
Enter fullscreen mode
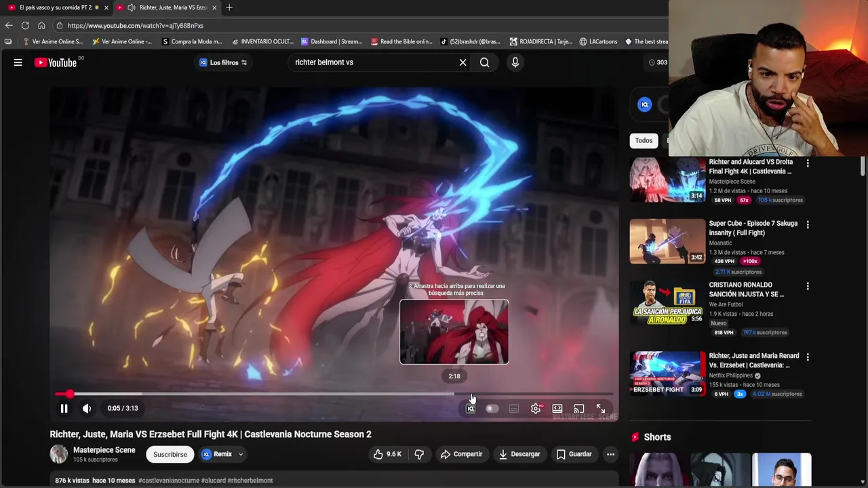[x=601, y=409]
